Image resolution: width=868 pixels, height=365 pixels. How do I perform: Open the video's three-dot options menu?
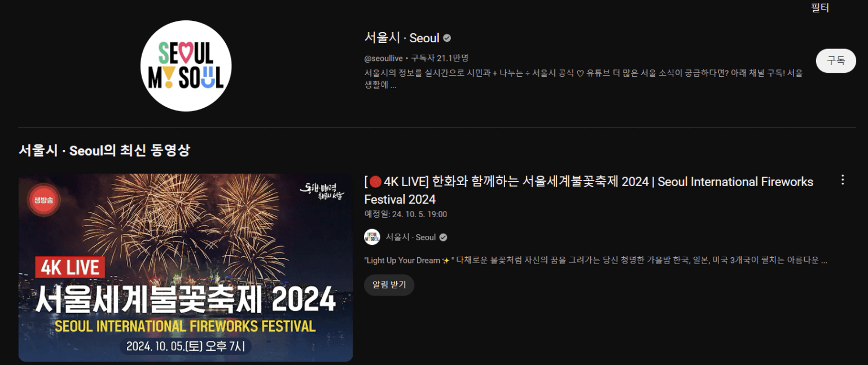click(843, 180)
